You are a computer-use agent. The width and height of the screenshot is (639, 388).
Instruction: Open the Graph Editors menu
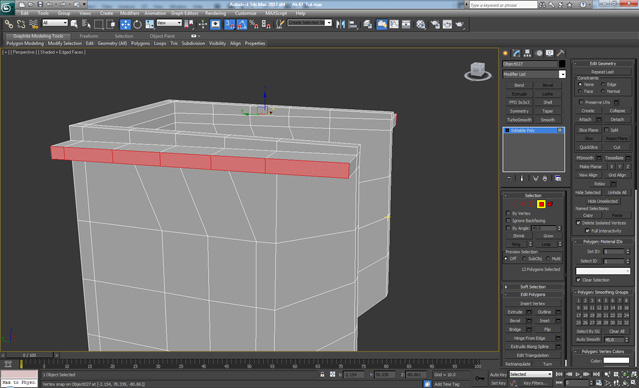pos(185,13)
